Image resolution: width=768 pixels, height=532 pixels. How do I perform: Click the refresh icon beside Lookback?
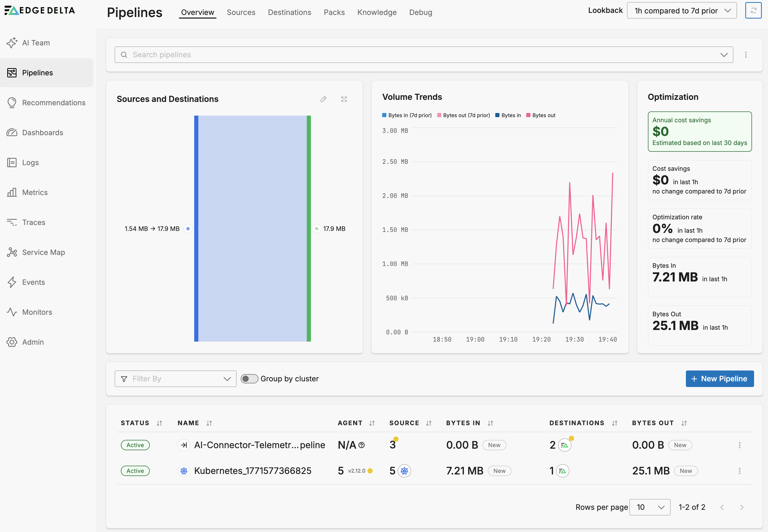[753, 11]
